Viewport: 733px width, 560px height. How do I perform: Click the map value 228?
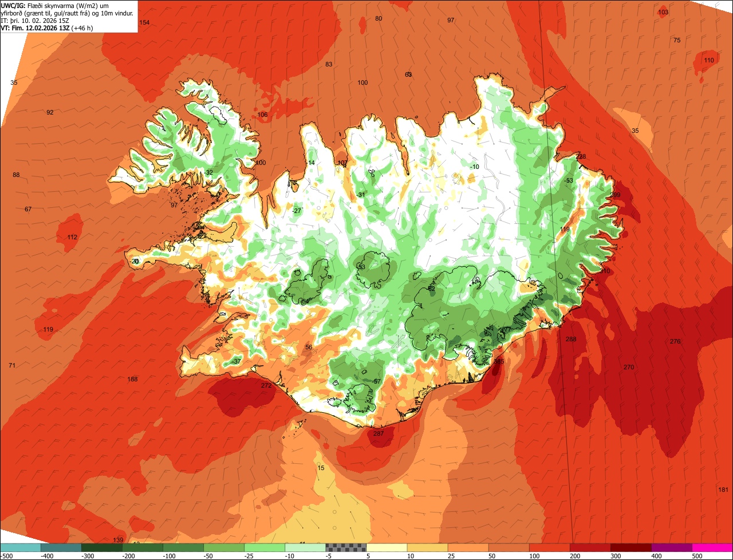(x=581, y=156)
